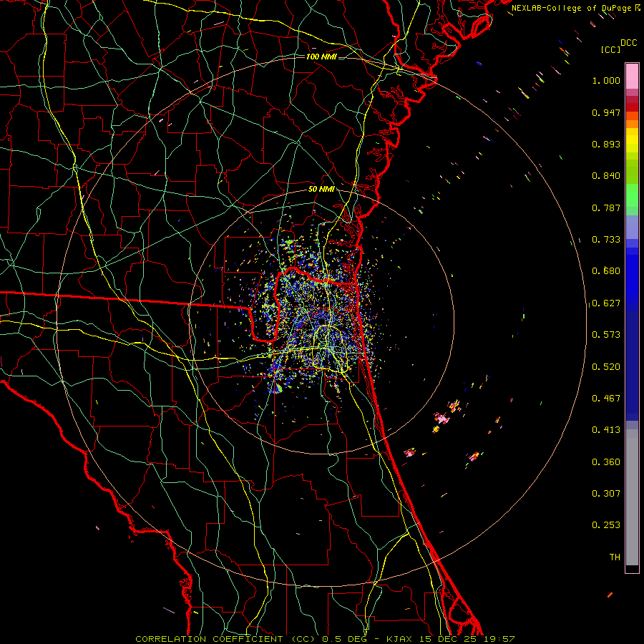Select the 0.627 scale value
Image resolution: width=644 pixels, height=644 pixels.
pyautogui.click(x=606, y=303)
